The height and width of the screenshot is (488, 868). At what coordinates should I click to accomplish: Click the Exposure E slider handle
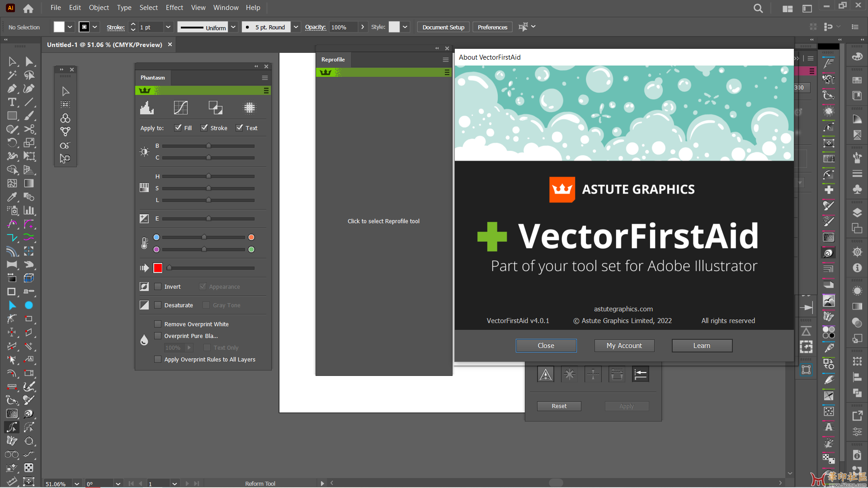[x=208, y=218]
